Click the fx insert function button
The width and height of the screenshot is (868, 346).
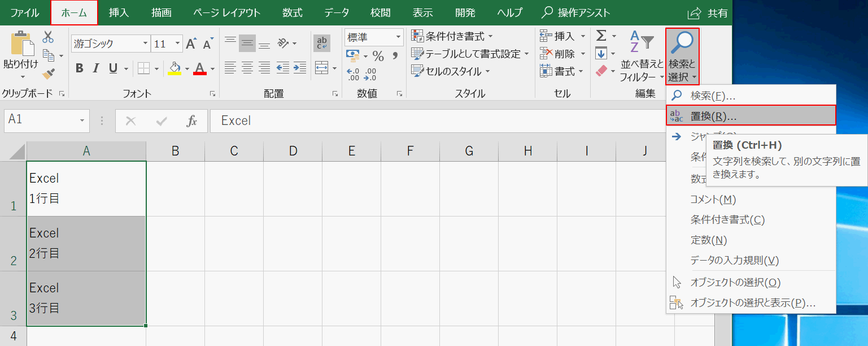click(x=192, y=120)
